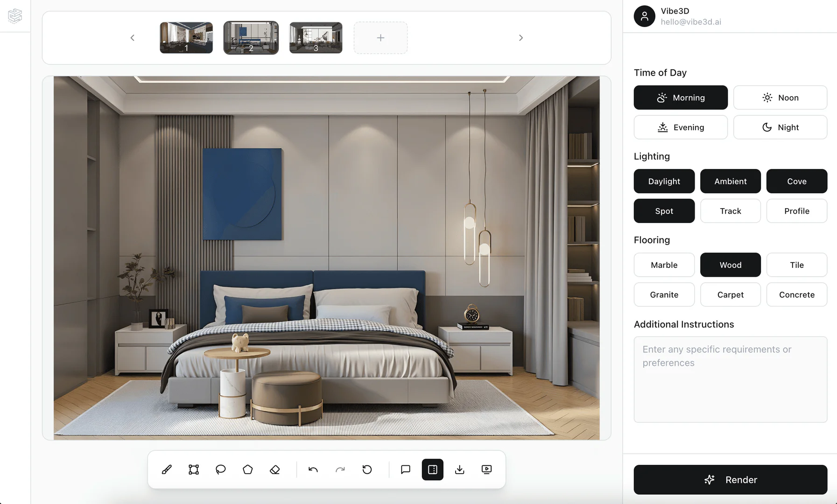This screenshot has width=837, height=504.
Task: Select the Polygon tool
Action: coord(247,469)
